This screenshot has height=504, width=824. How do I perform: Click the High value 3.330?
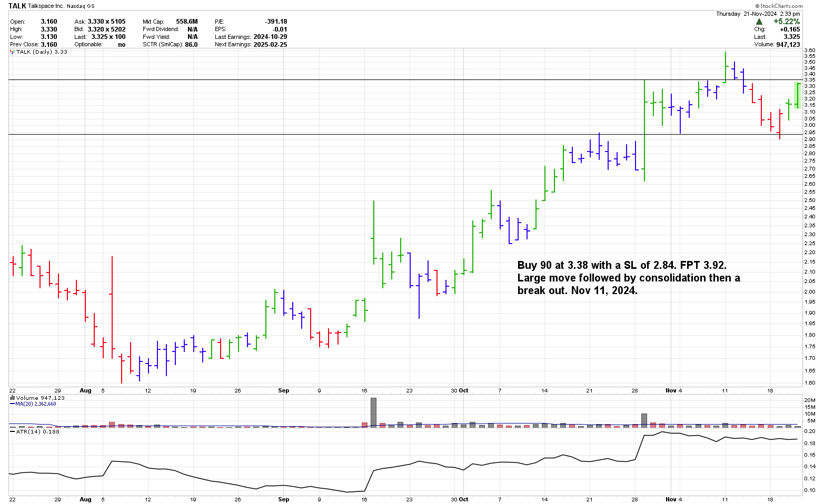pos(49,29)
